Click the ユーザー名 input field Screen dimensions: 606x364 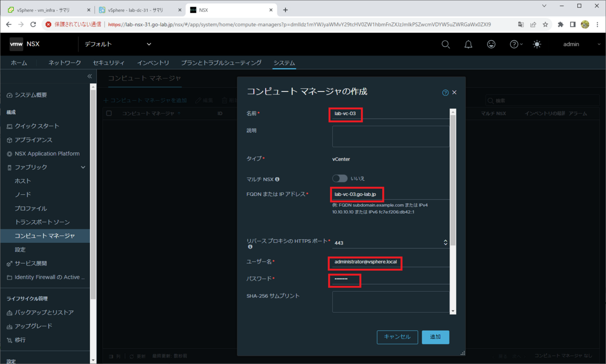390,262
